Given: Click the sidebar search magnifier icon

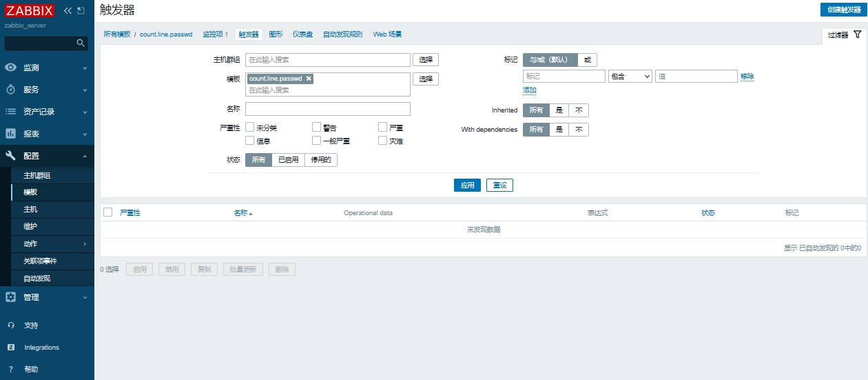Looking at the screenshot, I should 81,43.
